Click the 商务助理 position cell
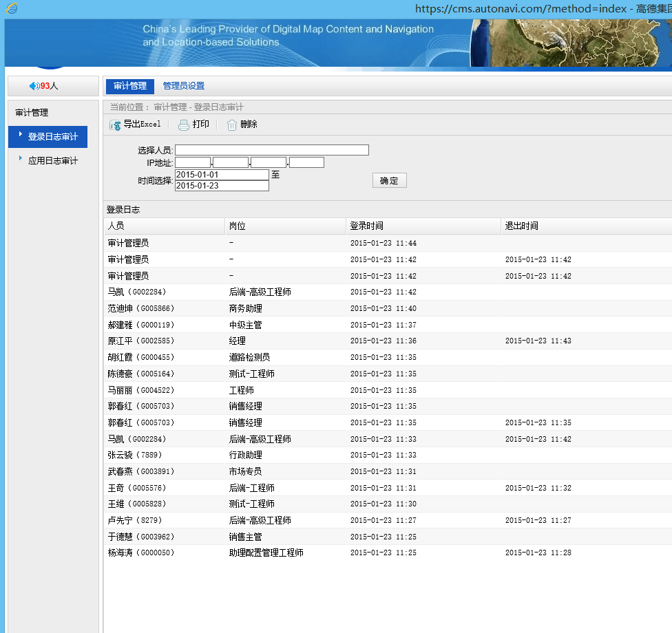 246,308
